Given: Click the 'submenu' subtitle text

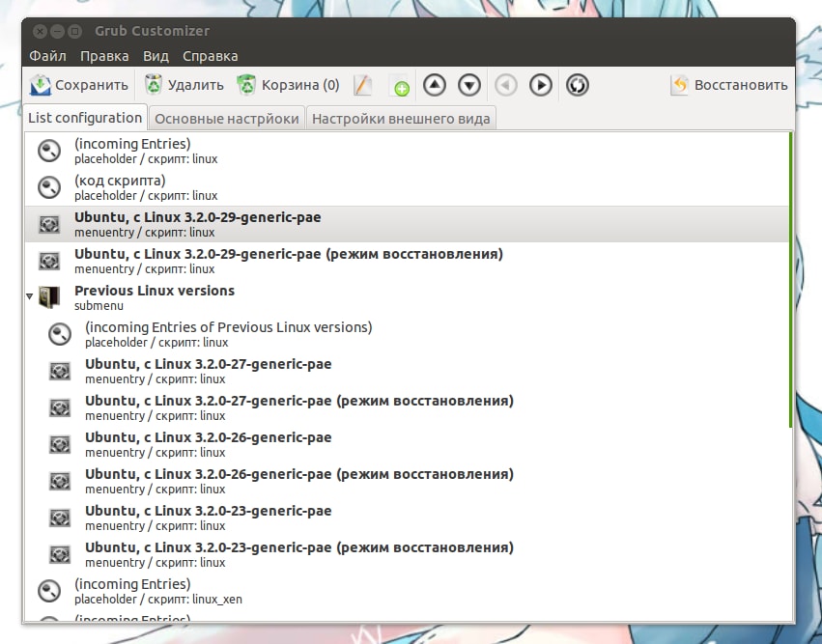Looking at the screenshot, I should click(99, 305).
